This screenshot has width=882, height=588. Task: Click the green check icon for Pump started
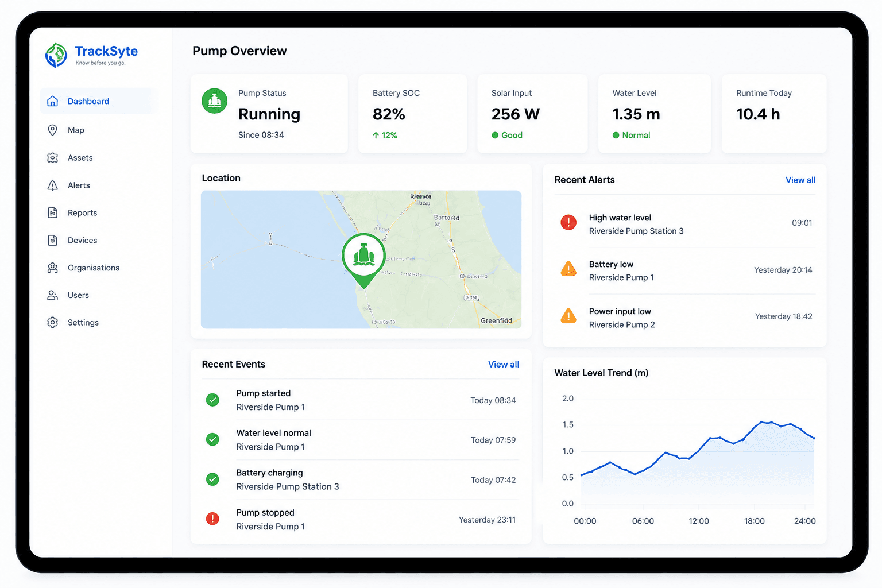[212, 400]
